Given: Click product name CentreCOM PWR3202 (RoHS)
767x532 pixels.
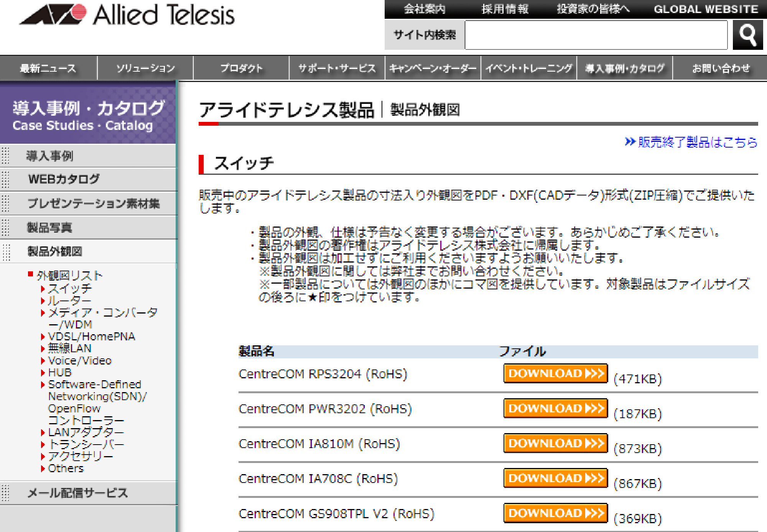Looking at the screenshot, I should click(x=325, y=409).
